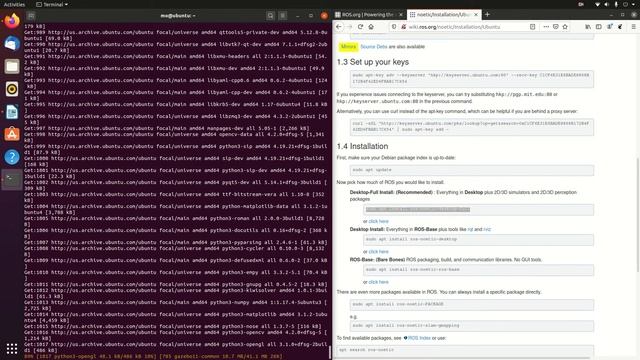This screenshot has width=640, height=360.
Task: Click the '1.4 Installation' heading
Action: 362,146
